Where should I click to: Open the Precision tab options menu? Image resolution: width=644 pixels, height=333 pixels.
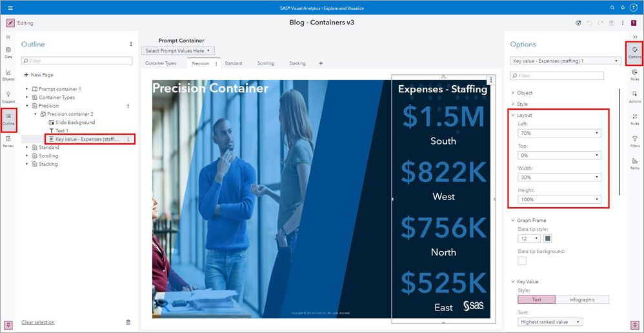pyautogui.click(x=216, y=64)
